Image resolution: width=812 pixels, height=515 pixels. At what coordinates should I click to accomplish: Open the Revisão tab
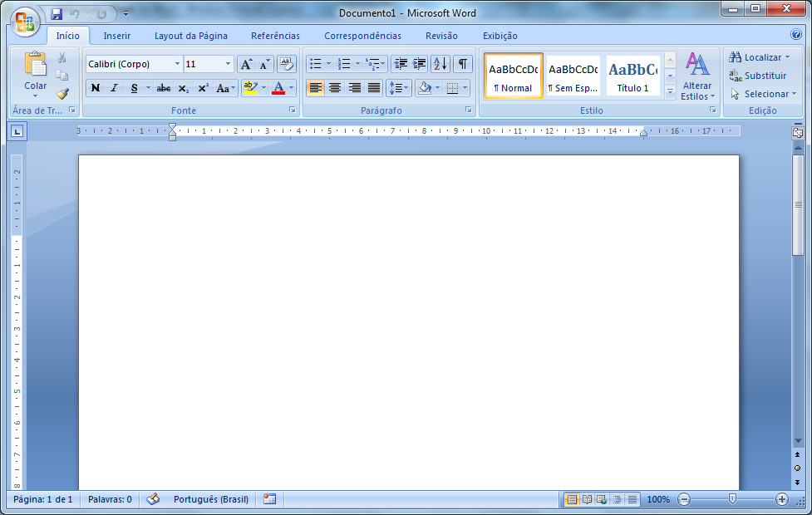[441, 36]
